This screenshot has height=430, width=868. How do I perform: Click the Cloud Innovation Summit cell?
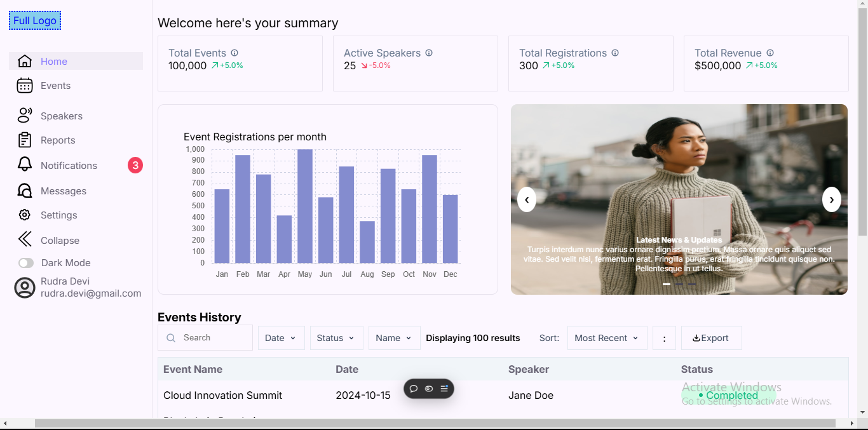(222, 395)
